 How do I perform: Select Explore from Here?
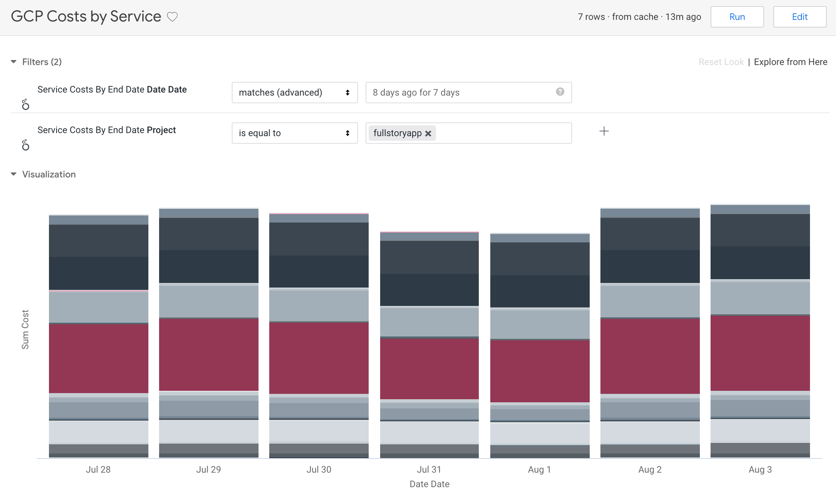click(790, 62)
